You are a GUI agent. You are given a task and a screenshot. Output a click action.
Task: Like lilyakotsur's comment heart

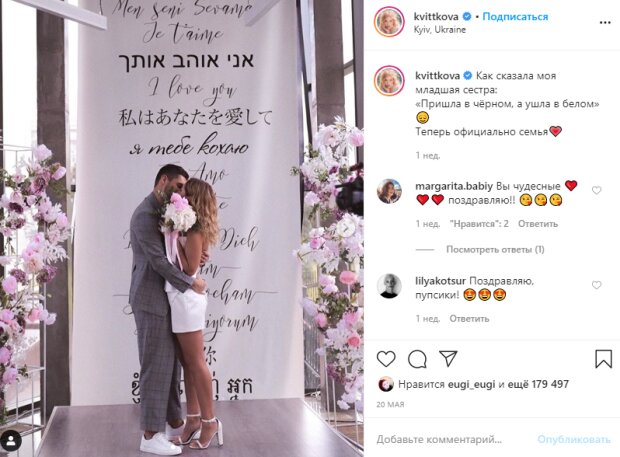coord(596,285)
